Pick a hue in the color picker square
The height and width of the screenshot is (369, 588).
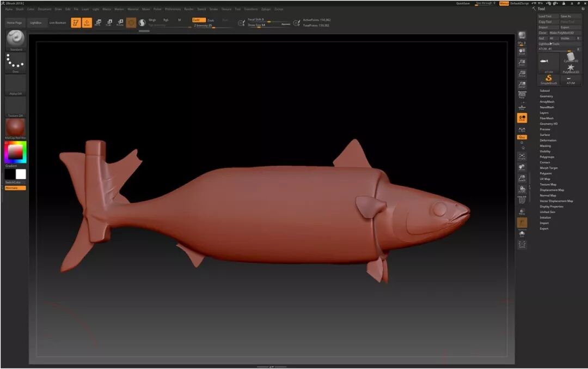pyautogui.click(x=15, y=152)
